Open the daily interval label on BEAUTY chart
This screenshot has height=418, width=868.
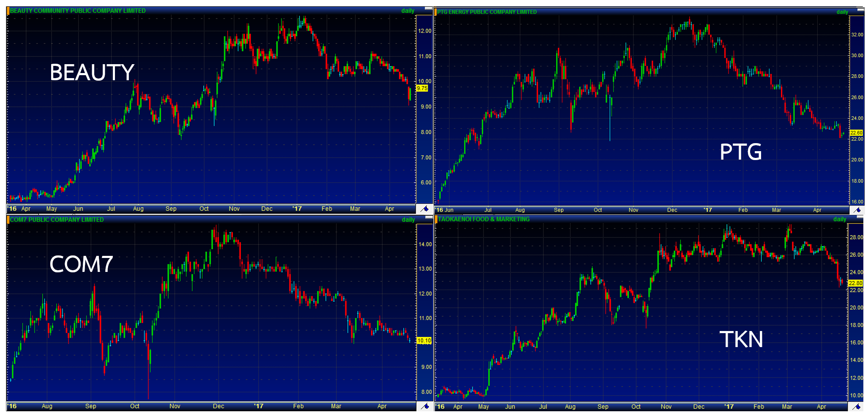click(x=407, y=11)
